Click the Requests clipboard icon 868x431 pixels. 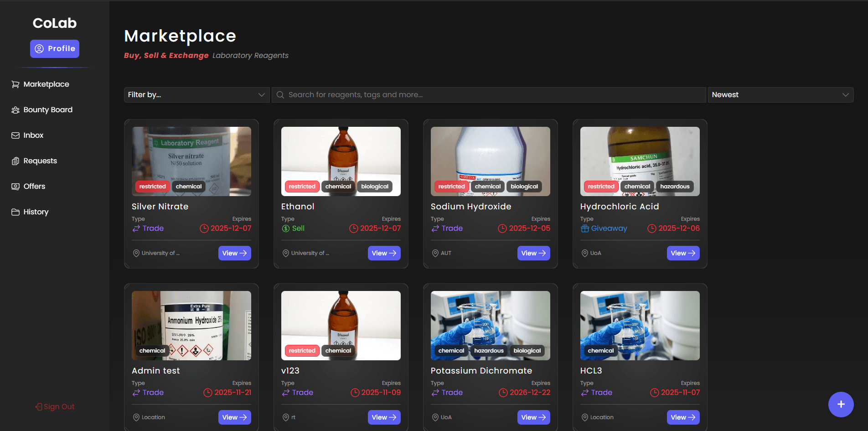point(15,161)
